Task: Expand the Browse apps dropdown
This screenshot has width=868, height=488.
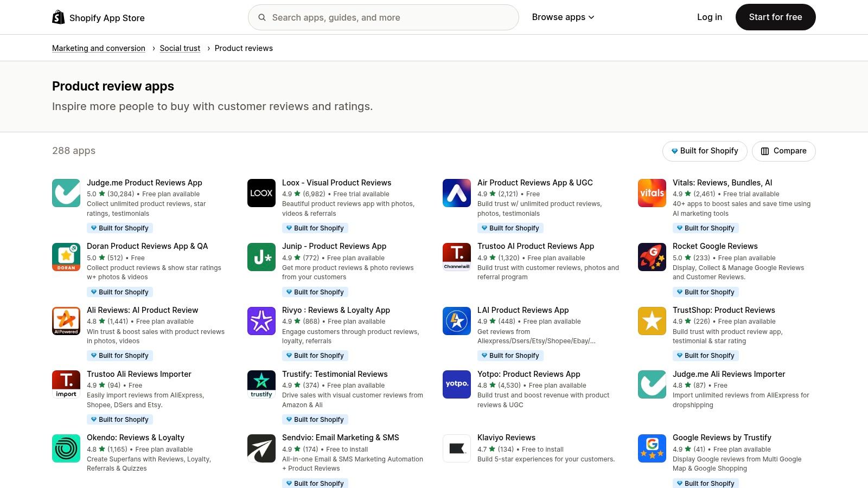Action: [563, 17]
